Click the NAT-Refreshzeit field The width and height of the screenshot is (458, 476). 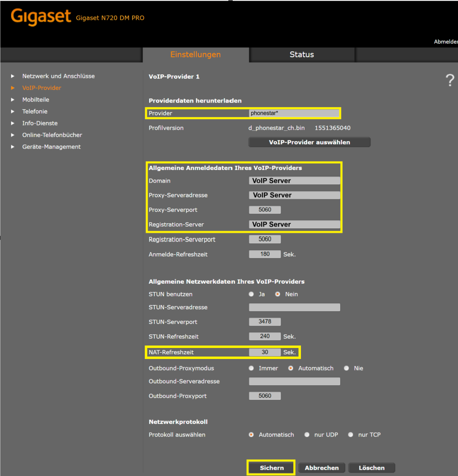click(265, 352)
